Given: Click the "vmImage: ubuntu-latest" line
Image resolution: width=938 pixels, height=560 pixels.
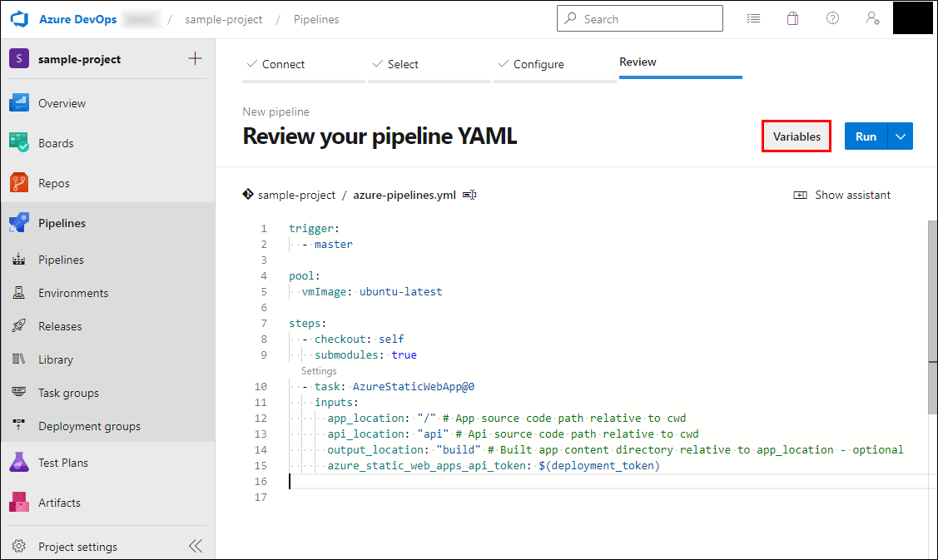Looking at the screenshot, I should point(372,292).
